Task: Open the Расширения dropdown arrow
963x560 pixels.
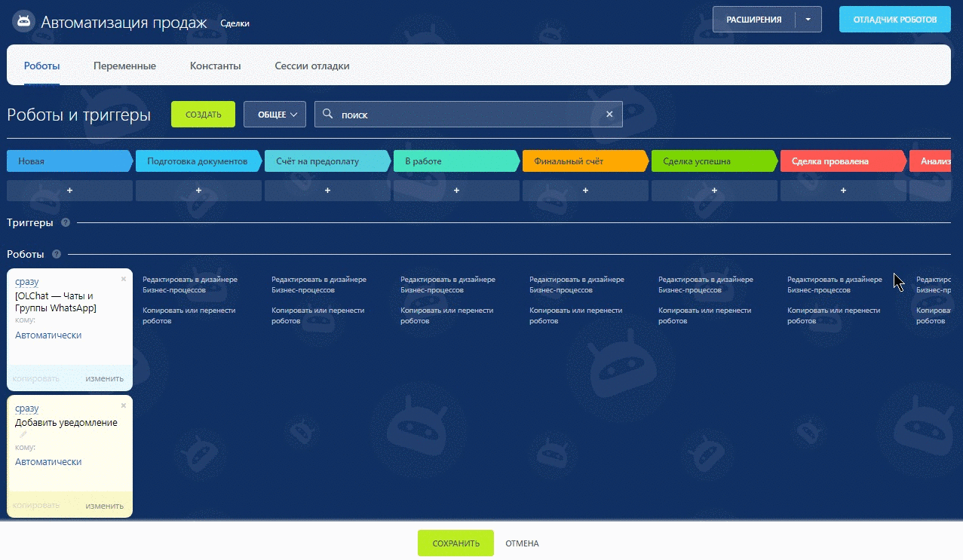Action: pyautogui.click(x=808, y=20)
